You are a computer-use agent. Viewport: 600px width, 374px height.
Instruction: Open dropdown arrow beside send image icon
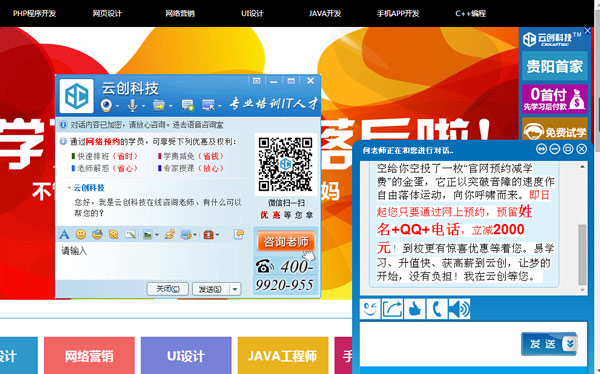tap(157, 235)
